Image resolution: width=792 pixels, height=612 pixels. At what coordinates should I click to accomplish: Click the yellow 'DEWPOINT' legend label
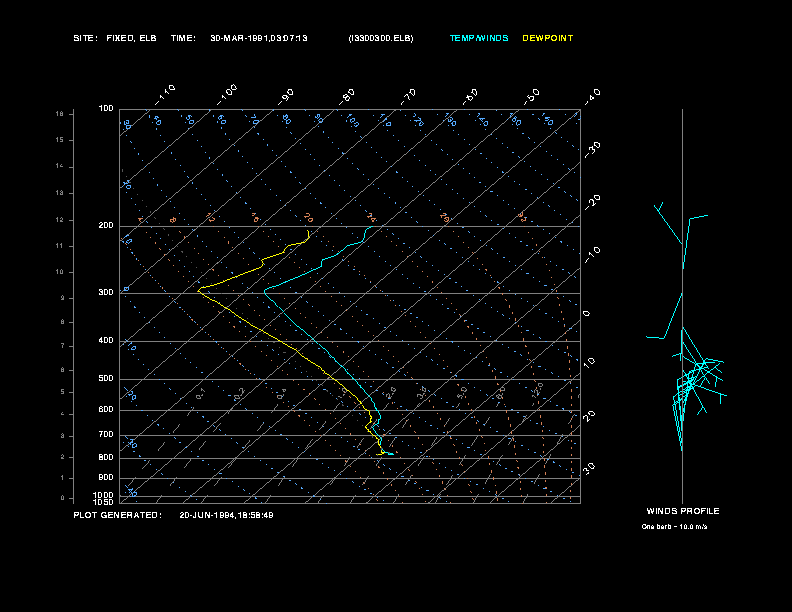548,38
